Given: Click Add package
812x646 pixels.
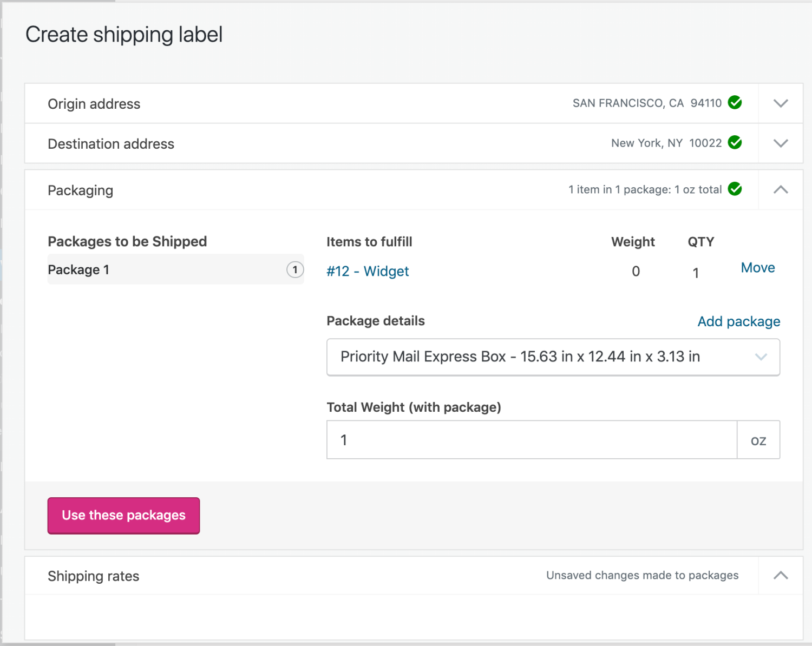Looking at the screenshot, I should click(738, 321).
